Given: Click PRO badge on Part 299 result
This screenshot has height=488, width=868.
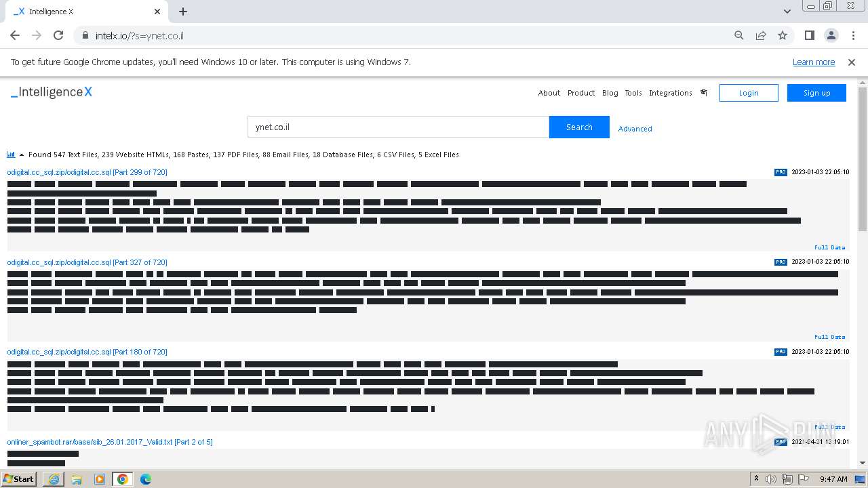Looking at the screenshot, I should point(781,172).
